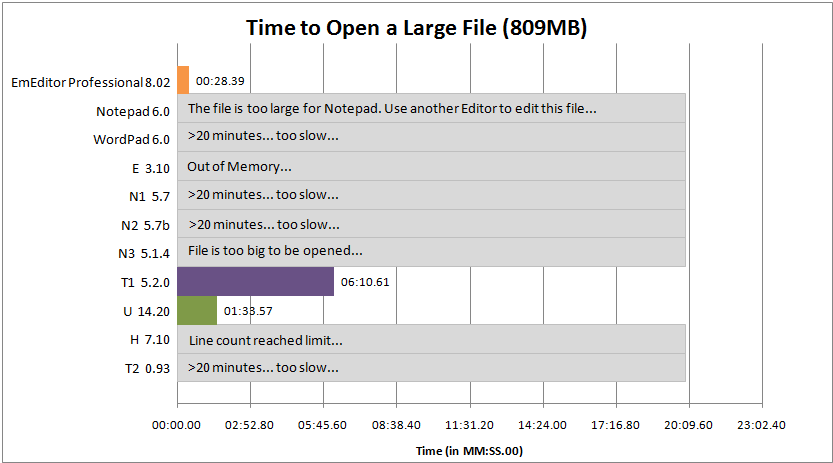Click the EmEditor Professional 8.02 axis label
This screenshot has width=833, height=463.
coord(91,83)
